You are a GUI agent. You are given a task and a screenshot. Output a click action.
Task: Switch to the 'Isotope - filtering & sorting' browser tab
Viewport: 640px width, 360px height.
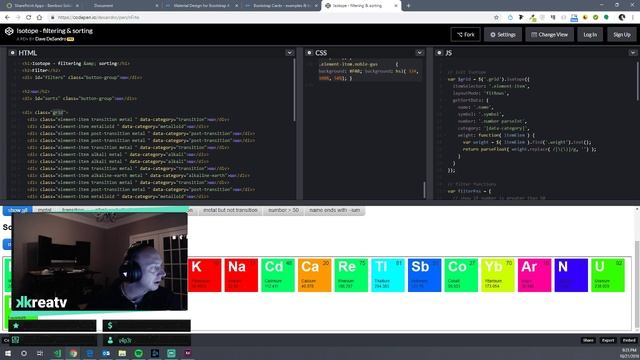pyautogui.click(x=361, y=6)
